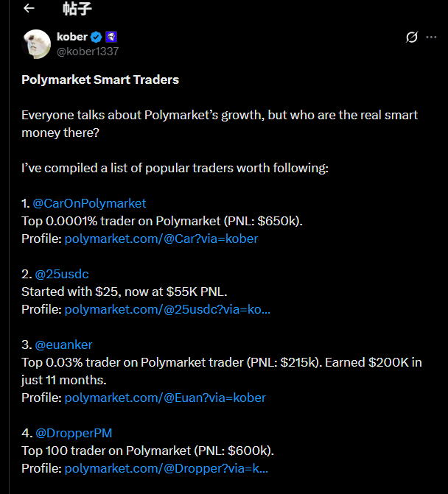Open the polymarket.com/@25usdc profile link
Image resolution: width=448 pixels, height=494 pixels.
coord(167,309)
